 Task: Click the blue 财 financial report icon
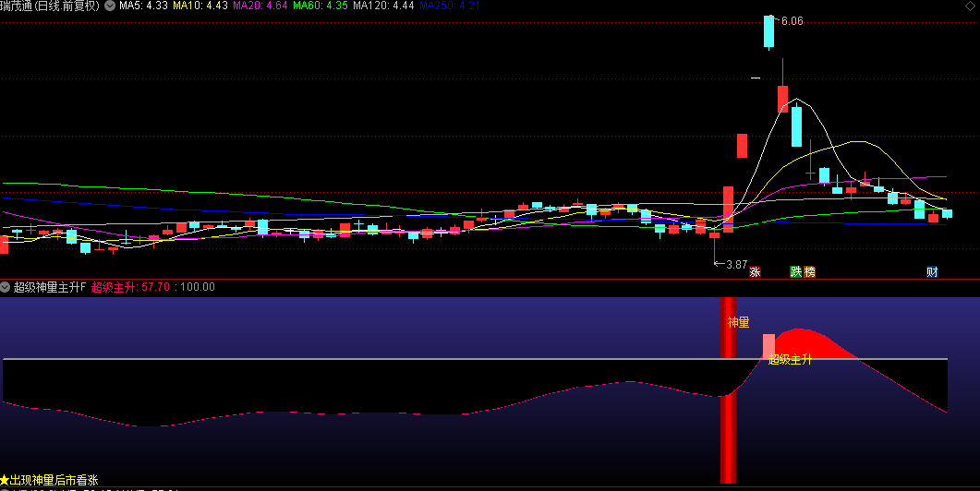tap(933, 272)
